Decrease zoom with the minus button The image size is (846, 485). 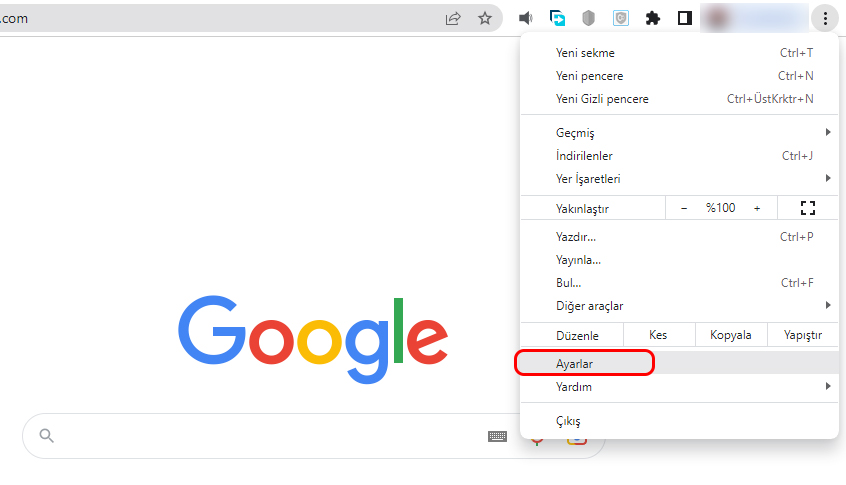(x=684, y=208)
